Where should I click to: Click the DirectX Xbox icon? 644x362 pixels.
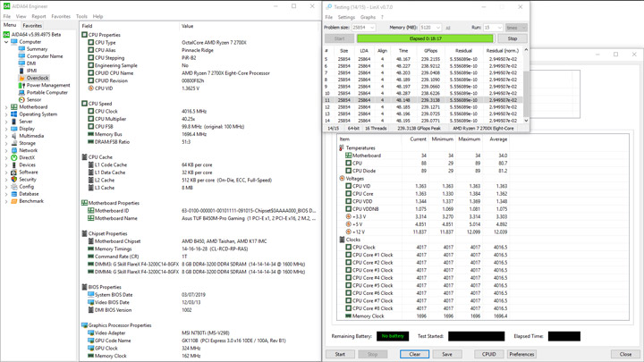tap(14, 157)
